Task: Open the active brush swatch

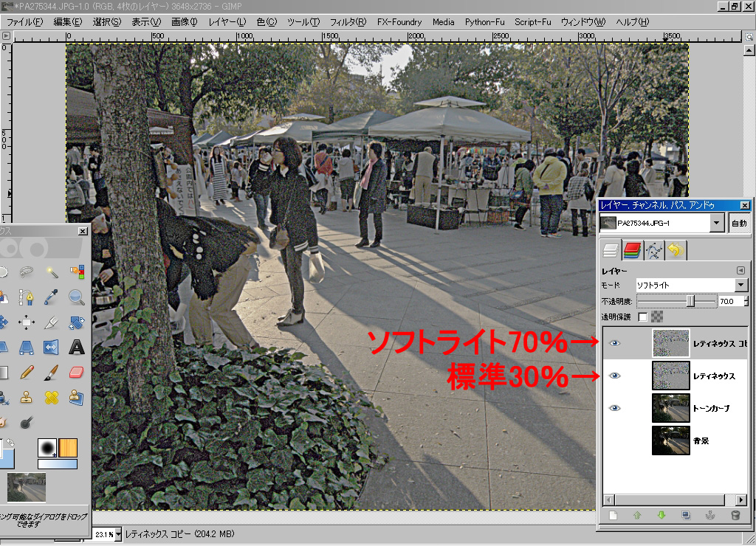Action: pyautogui.click(x=47, y=448)
